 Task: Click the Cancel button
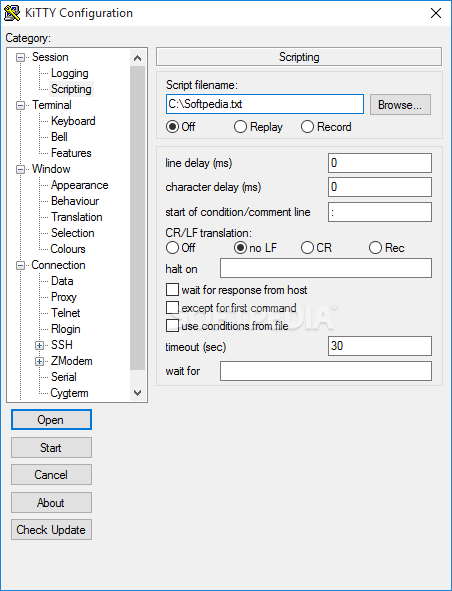51,475
